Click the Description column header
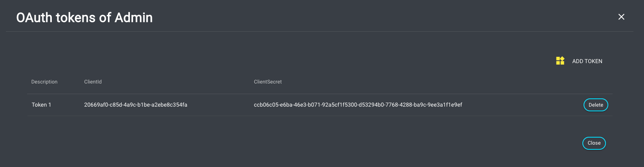The width and height of the screenshot is (644, 167). [x=44, y=82]
